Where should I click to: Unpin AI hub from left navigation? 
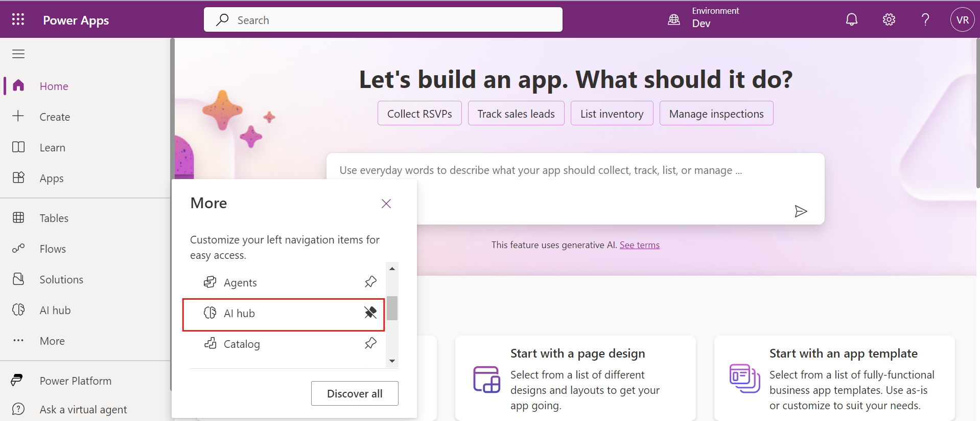[x=370, y=313]
